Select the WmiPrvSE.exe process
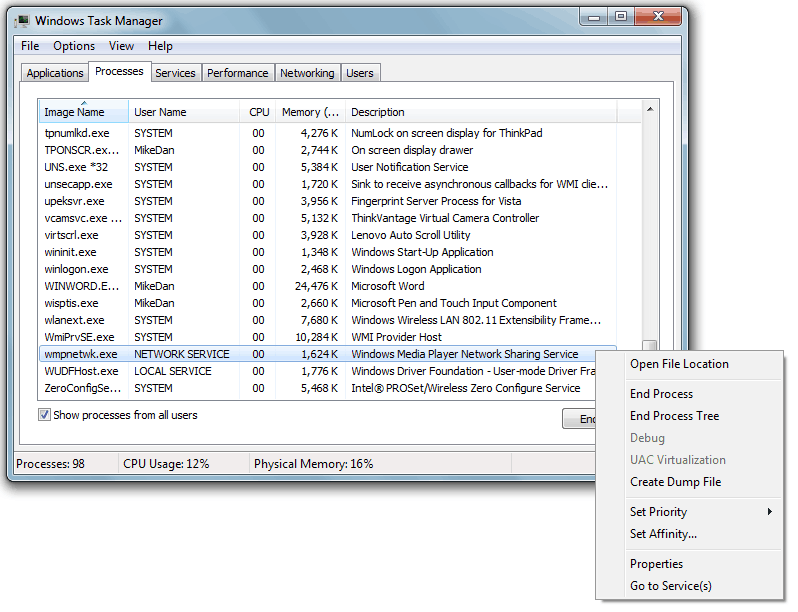The image size is (798, 612). pyautogui.click(x=327, y=337)
